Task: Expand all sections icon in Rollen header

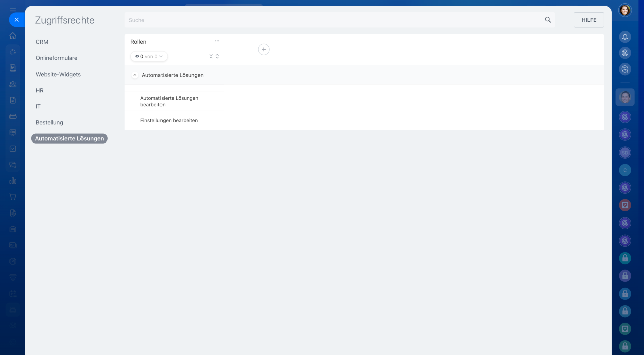Action: 217,56
